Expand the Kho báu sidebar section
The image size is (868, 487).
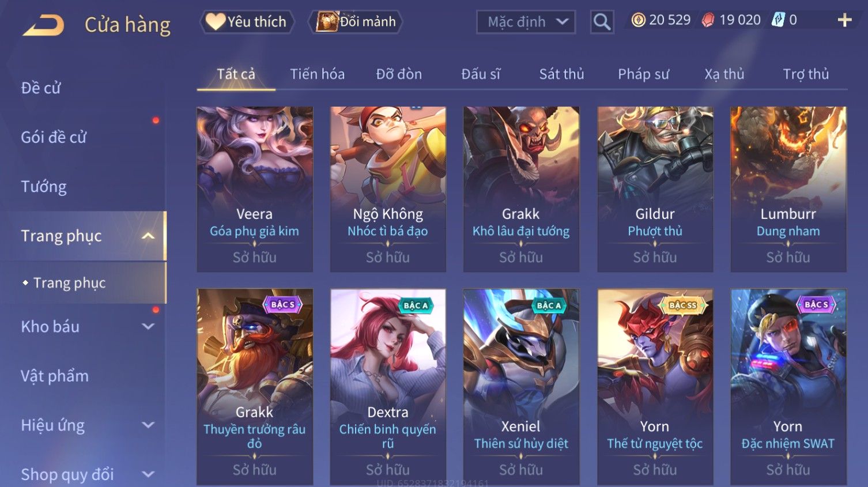click(148, 326)
